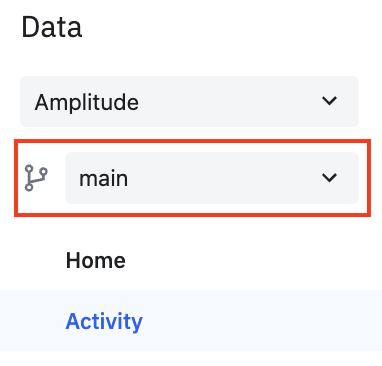The image size is (382, 366).
Task: Click the chevron beside main
Action: tap(329, 177)
